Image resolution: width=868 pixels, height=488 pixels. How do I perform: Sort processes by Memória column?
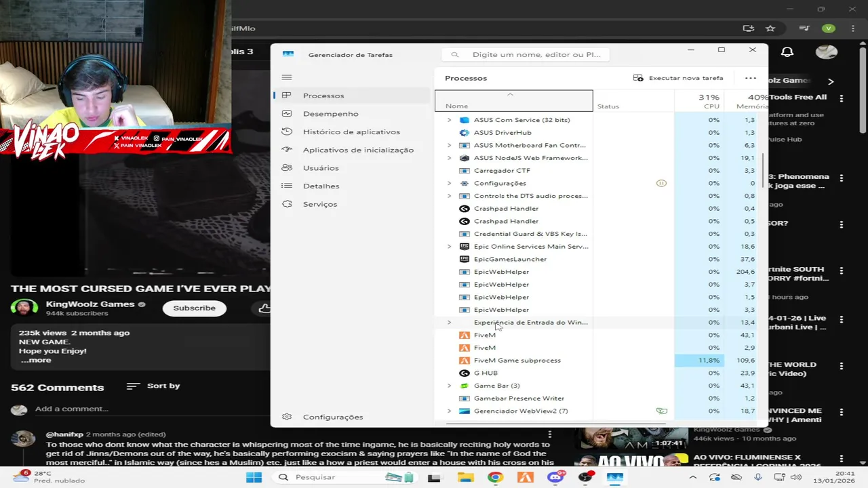(745, 101)
